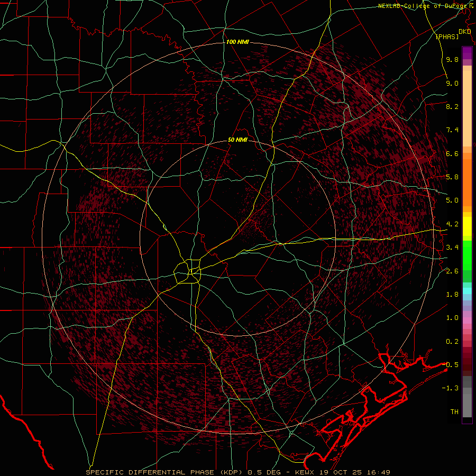Click the 9.8 value on the scale
This screenshot has width=476, height=476.
coord(452,59)
